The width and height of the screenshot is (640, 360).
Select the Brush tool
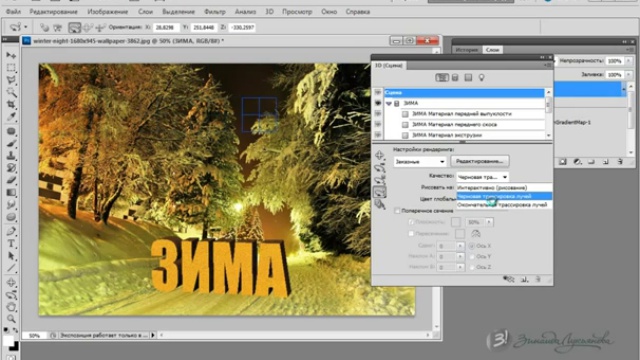[x=11, y=144]
